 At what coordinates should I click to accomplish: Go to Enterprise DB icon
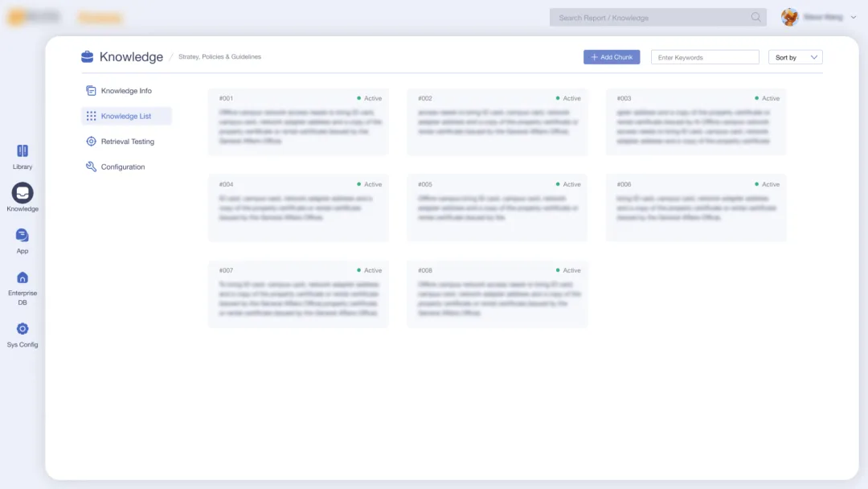(x=23, y=277)
